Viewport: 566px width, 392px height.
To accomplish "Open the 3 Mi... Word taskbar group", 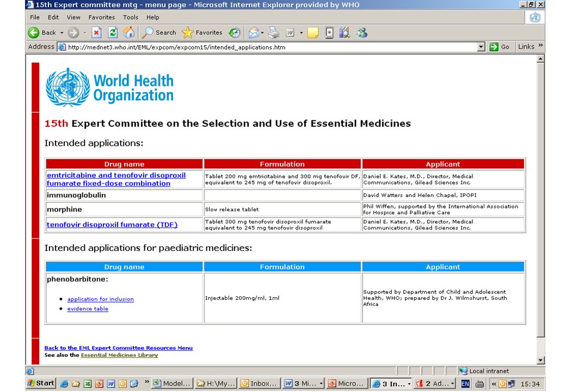I will pos(303,383).
